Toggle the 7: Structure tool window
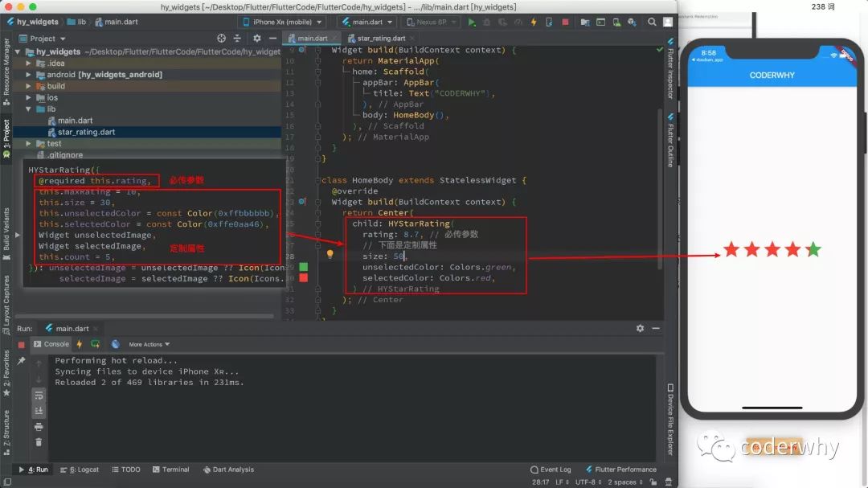This screenshot has width=868, height=488. click(6, 433)
